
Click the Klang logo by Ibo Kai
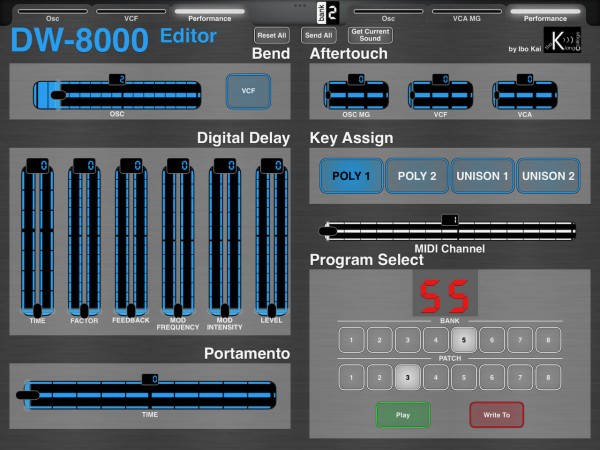click(562, 40)
